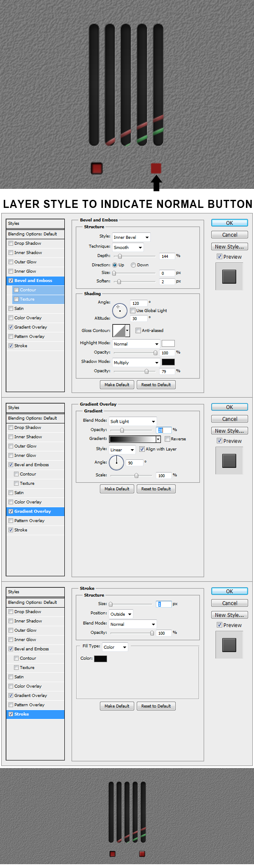The height and width of the screenshot is (868, 254).
Task: Click the Altitude field showing 30
Action: [x=139, y=318]
